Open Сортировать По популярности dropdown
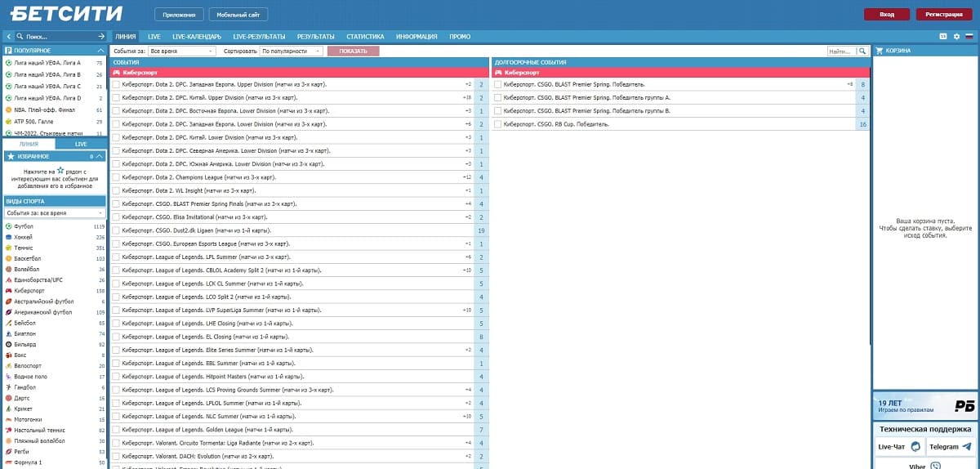Viewport: 980px width, 469px height. coord(292,51)
